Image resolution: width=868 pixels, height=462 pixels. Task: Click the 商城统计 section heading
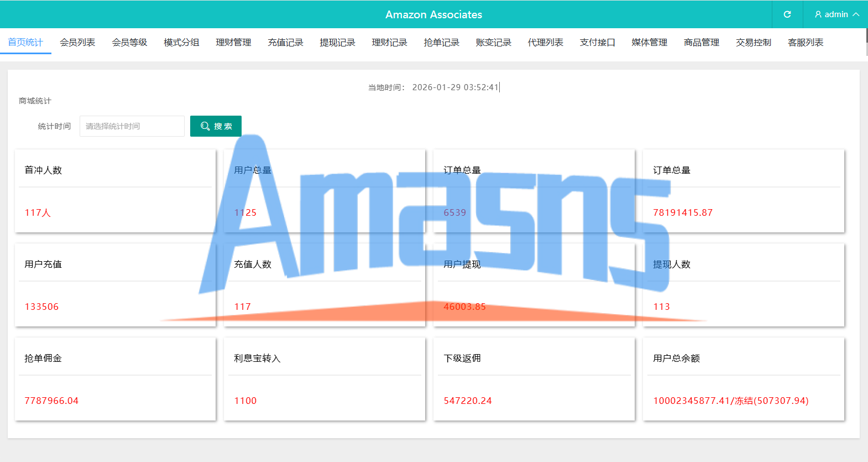[35, 101]
